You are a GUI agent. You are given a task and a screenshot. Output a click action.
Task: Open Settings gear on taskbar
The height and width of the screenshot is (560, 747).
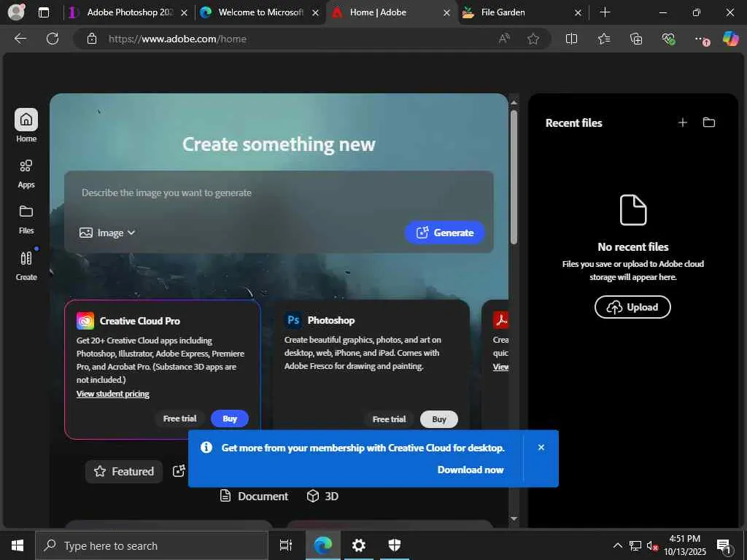tap(358, 545)
